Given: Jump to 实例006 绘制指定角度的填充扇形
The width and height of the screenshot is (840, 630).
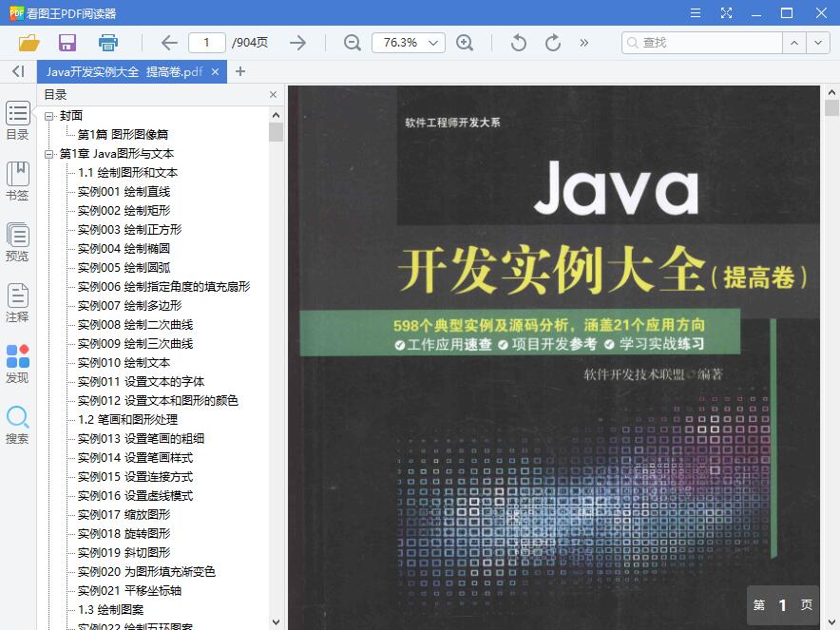Looking at the screenshot, I should tap(164, 287).
